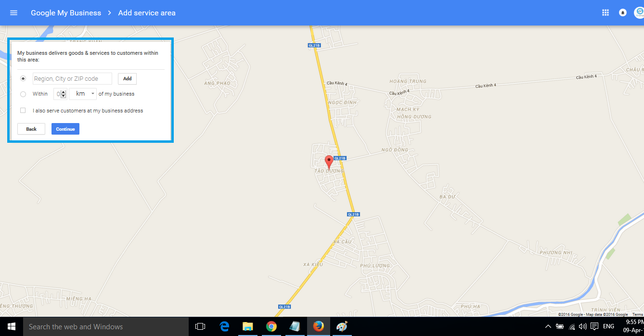Click the Back button
The height and width of the screenshot is (336, 644).
tap(31, 129)
